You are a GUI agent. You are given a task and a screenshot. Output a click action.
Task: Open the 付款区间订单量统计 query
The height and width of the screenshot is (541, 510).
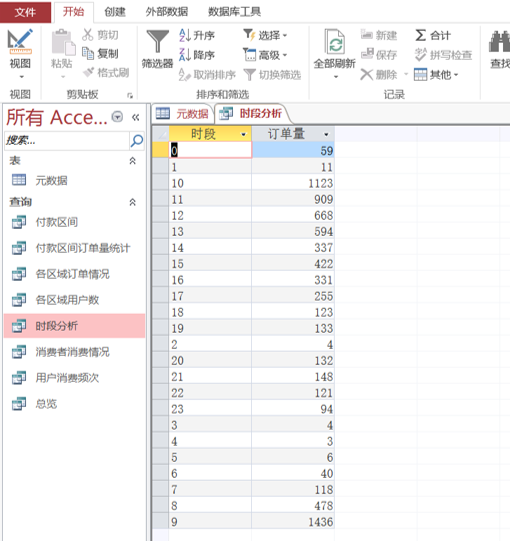point(83,248)
